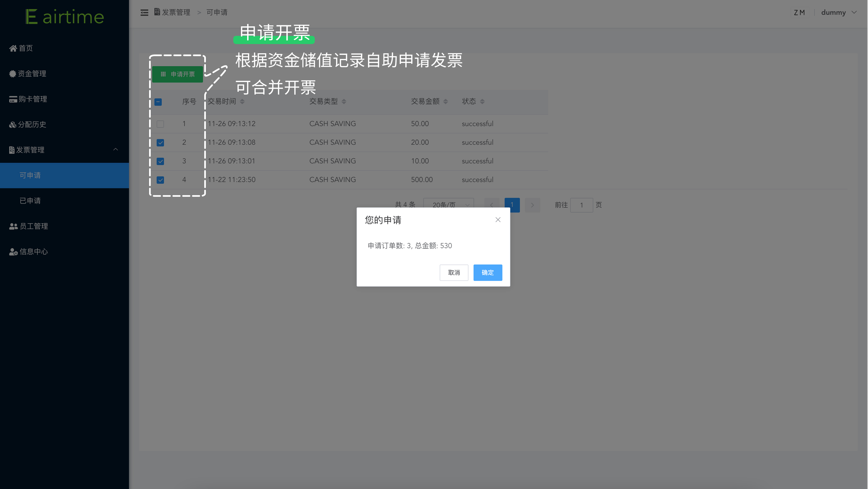Click the 11-22 11:23:50 time cell
The image size is (868, 489).
(232, 180)
